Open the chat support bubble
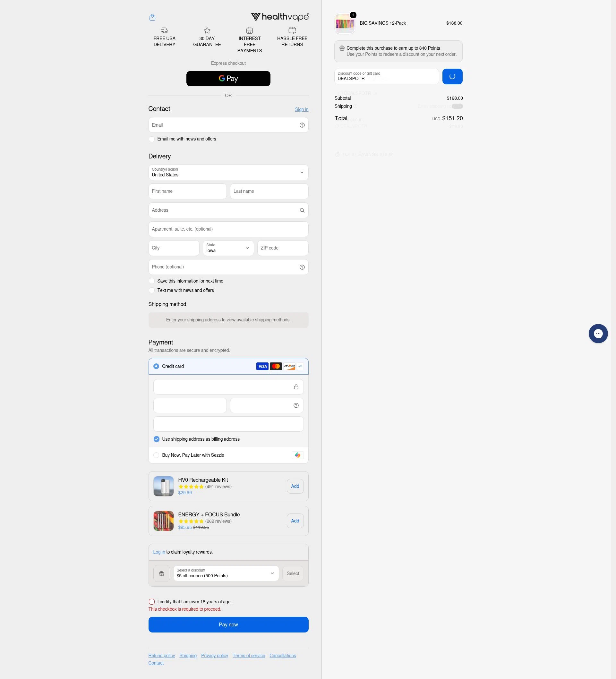Viewport: 616px width, 679px height. pos(598,334)
